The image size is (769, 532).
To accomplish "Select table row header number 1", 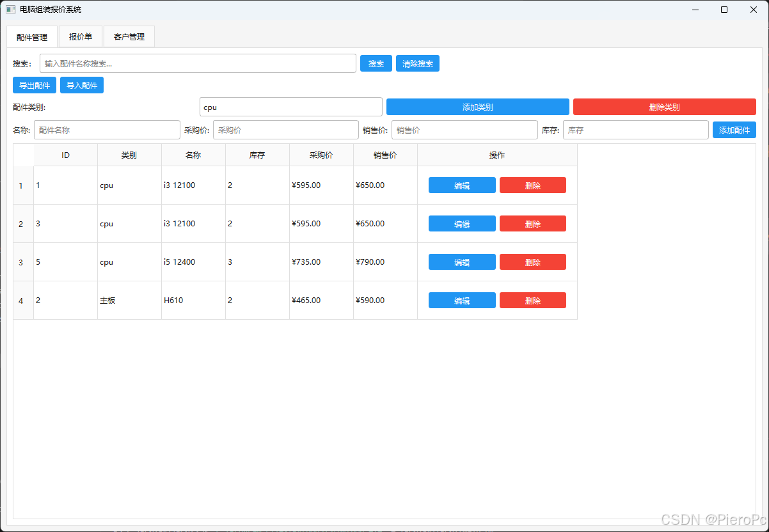I will (x=24, y=185).
